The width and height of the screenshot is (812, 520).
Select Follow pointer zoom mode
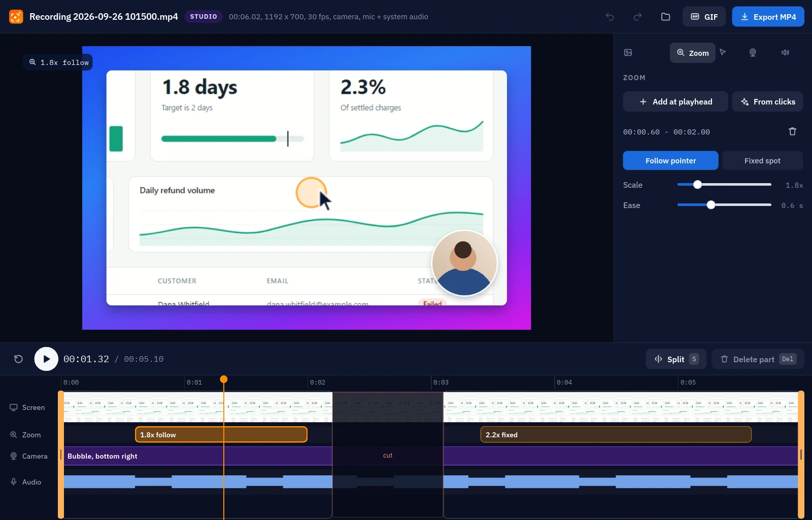(670, 160)
